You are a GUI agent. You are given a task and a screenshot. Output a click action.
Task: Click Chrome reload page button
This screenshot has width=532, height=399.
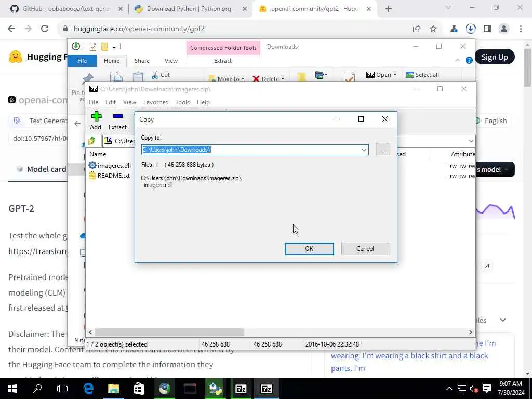click(45, 29)
